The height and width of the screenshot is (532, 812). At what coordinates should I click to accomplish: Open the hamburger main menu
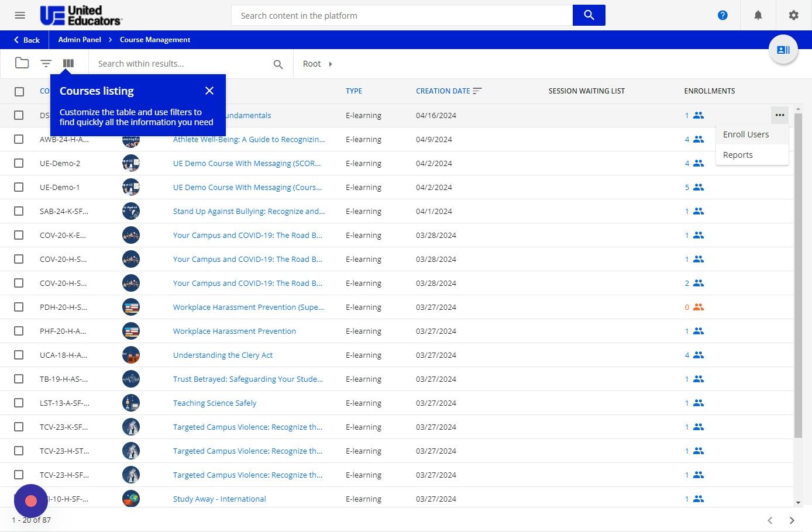[x=20, y=15]
